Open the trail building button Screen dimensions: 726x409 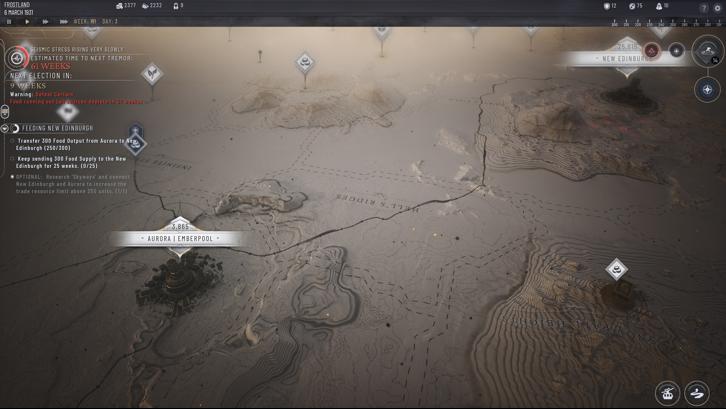pos(697,393)
